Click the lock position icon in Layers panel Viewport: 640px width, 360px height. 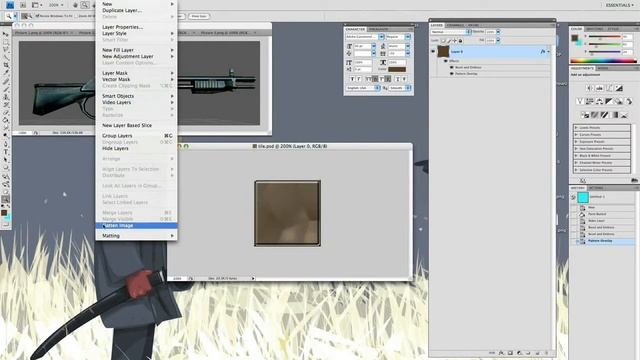pyautogui.click(x=455, y=41)
